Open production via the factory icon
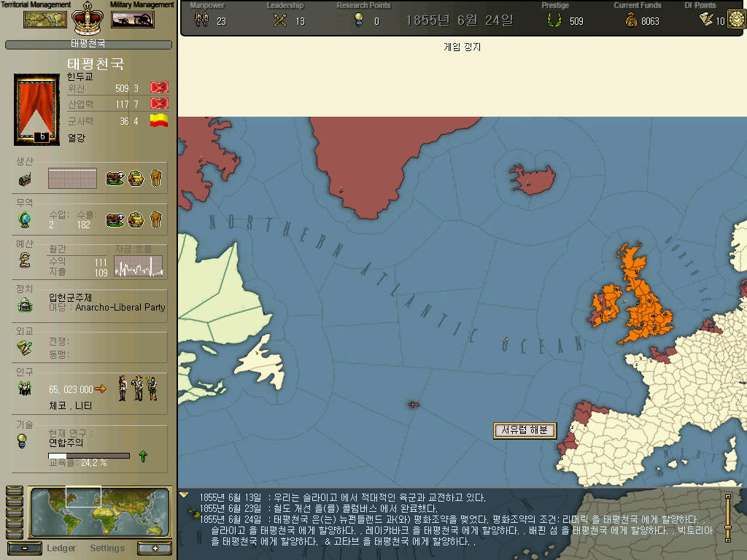This screenshot has width=747, height=560. (25, 179)
